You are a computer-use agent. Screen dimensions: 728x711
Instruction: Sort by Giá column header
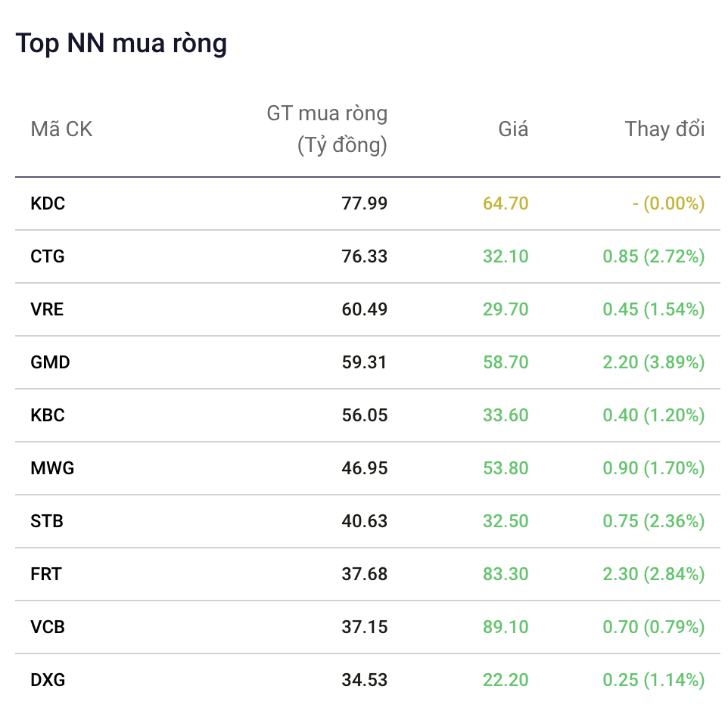click(x=513, y=129)
